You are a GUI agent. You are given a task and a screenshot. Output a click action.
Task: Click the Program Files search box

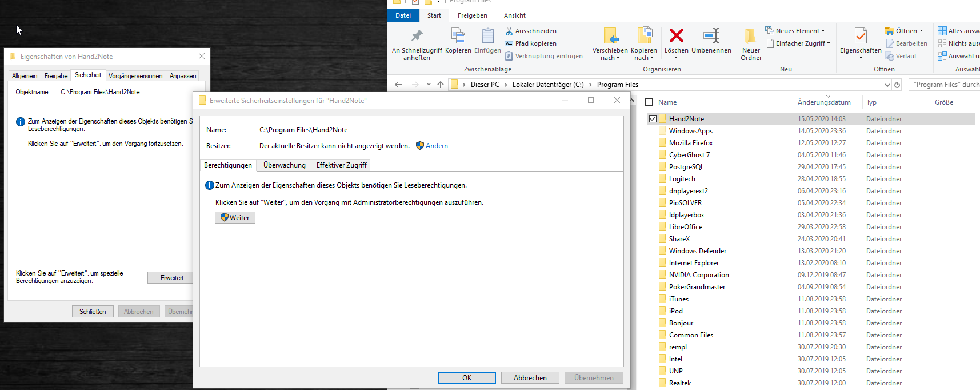click(944, 85)
